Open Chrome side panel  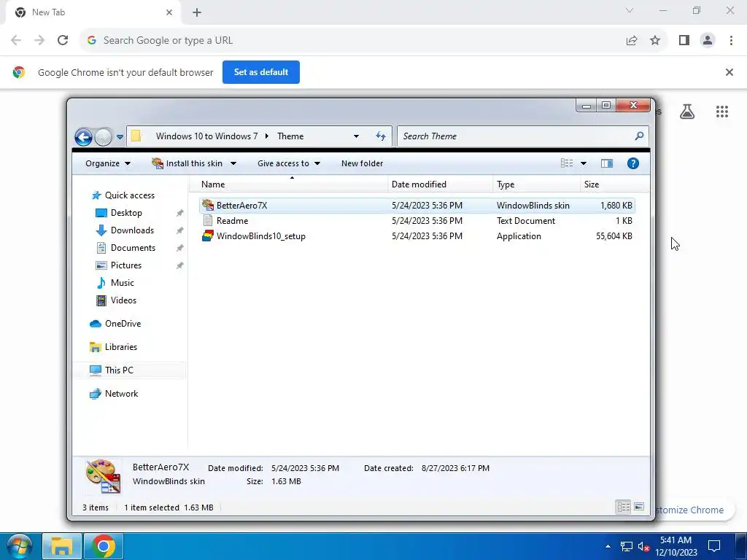coord(684,41)
